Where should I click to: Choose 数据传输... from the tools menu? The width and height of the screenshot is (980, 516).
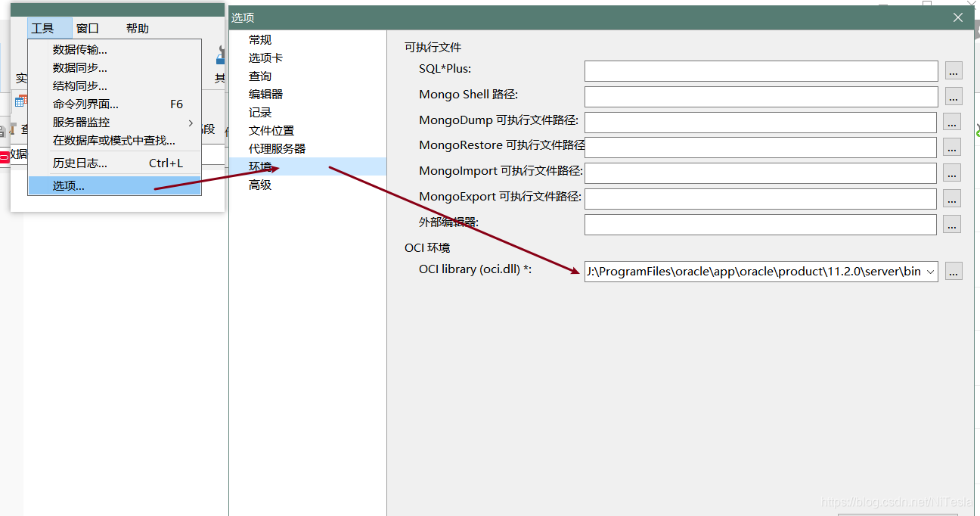[x=114, y=50]
